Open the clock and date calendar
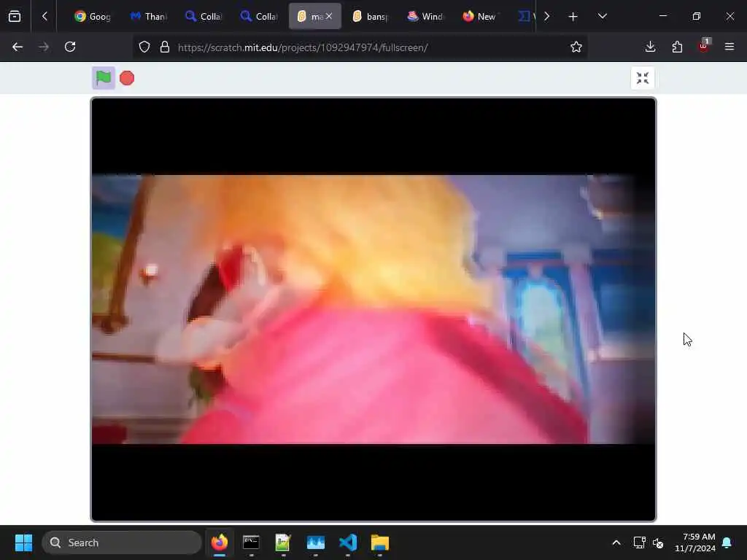The image size is (747, 560). [x=695, y=542]
